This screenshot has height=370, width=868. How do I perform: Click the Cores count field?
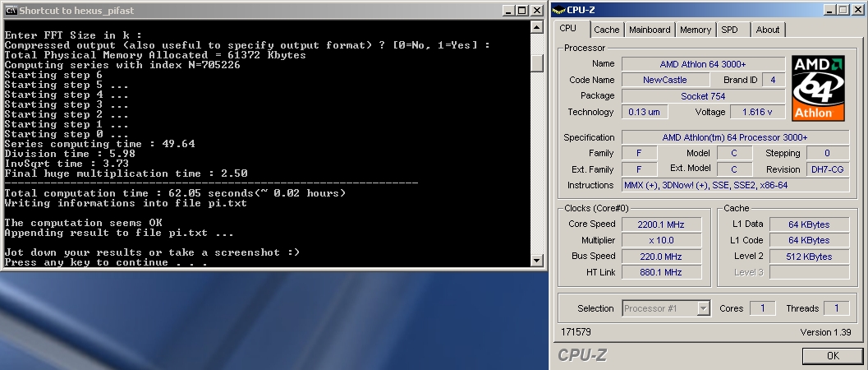(762, 308)
